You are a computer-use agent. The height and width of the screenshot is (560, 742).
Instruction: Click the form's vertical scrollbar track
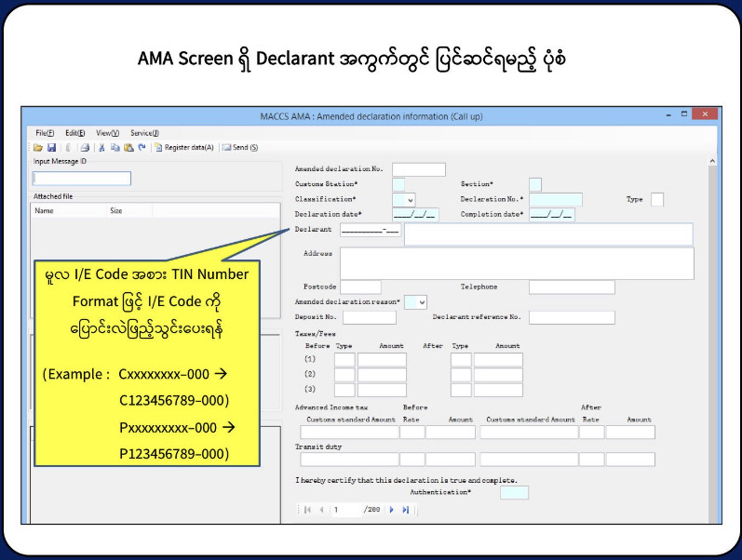tap(712, 345)
